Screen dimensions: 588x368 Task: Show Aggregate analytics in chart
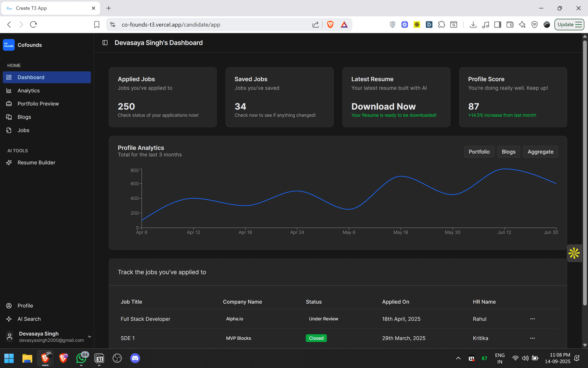coord(540,152)
